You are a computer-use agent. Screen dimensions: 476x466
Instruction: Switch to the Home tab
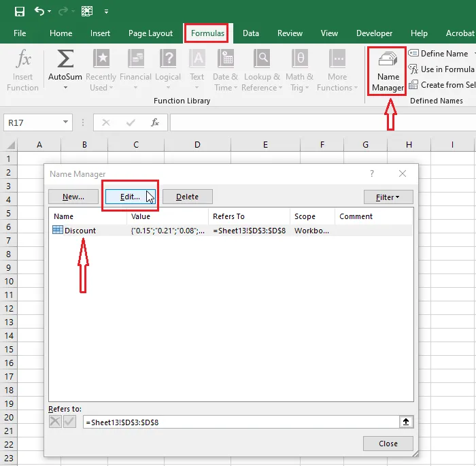coord(61,33)
